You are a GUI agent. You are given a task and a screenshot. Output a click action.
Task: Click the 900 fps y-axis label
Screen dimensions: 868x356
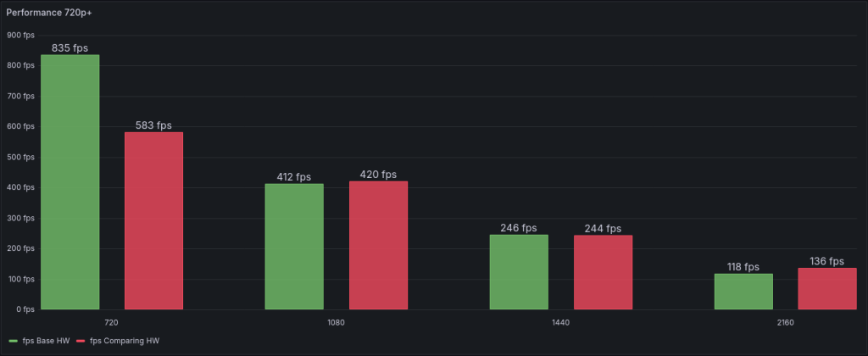point(20,35)
